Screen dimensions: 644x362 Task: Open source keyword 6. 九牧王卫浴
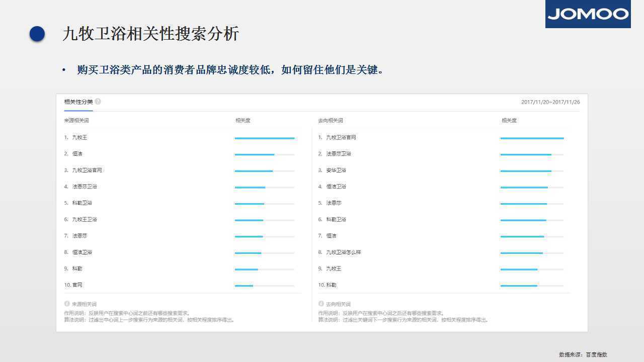coord(80,220)
